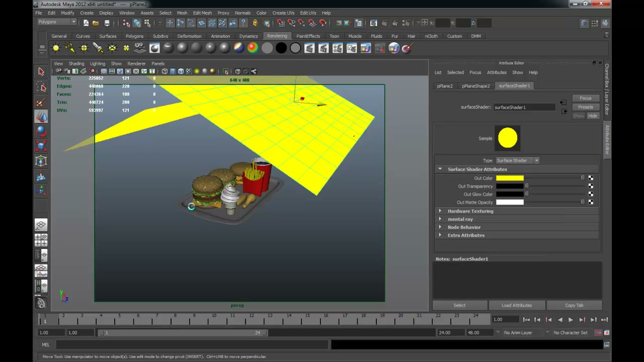Image resolution: width=644 pixels, height=362 pixels.
Task: Toggle the script editor icon at bottom right
Action: (x=607, y=345)
